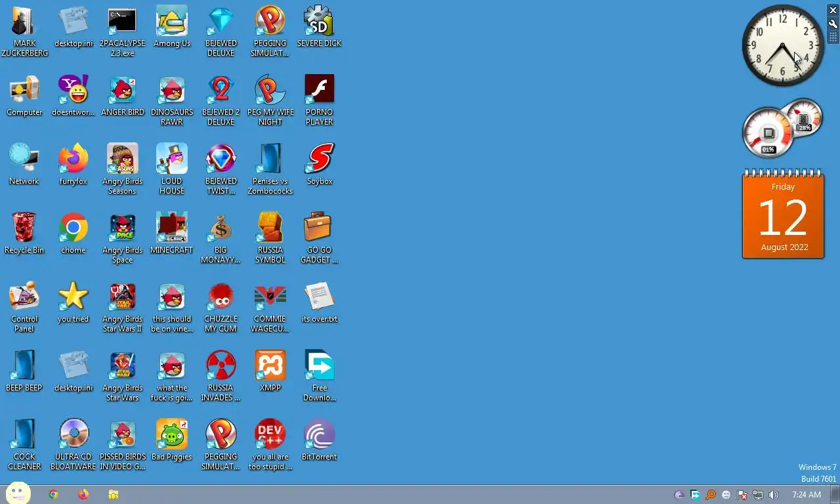
Task: Select the ANGER BIRD shortcut
Action: 122,95
